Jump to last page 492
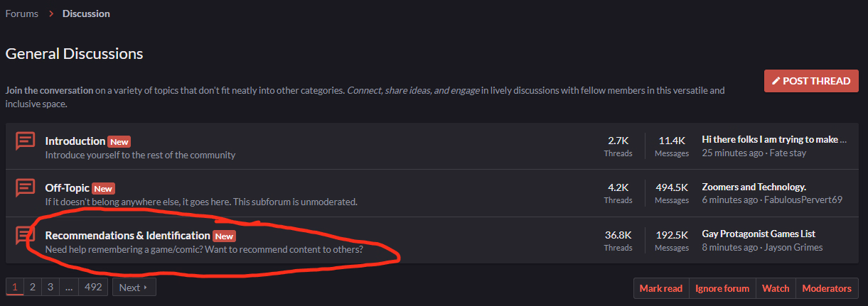Image resolution: width=868 pixels, height=306 pixels. pos(94,287)
